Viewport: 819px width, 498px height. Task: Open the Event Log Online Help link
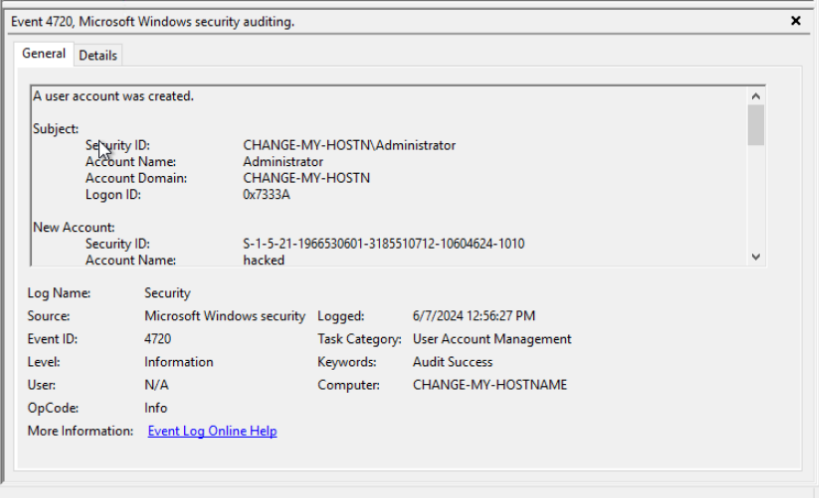click(212, 431)
